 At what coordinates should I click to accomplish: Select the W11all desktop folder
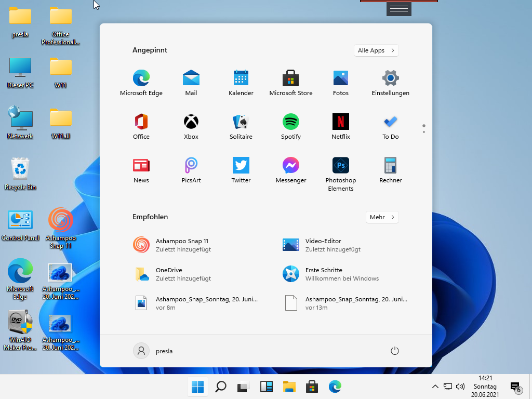click(x=60, y=124)
